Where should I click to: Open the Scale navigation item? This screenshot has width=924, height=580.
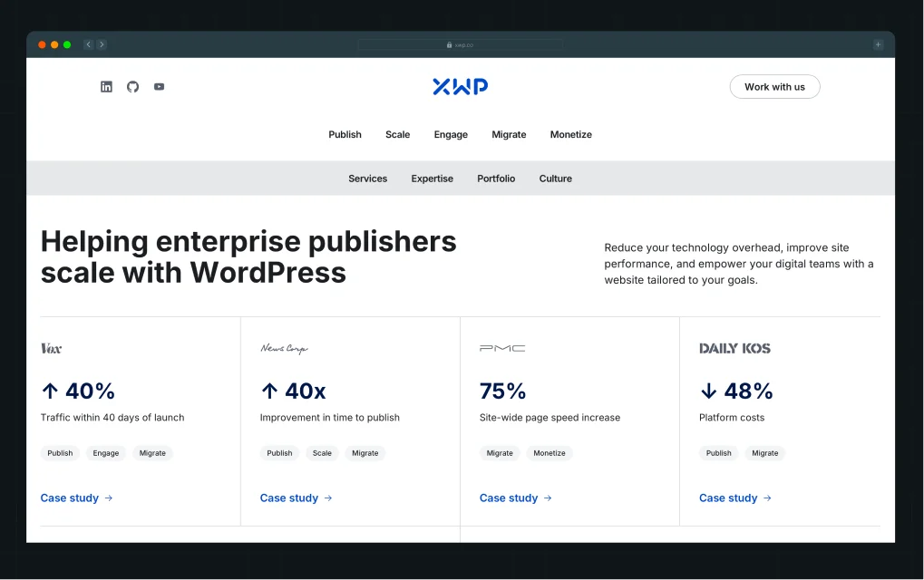[398, 134]
